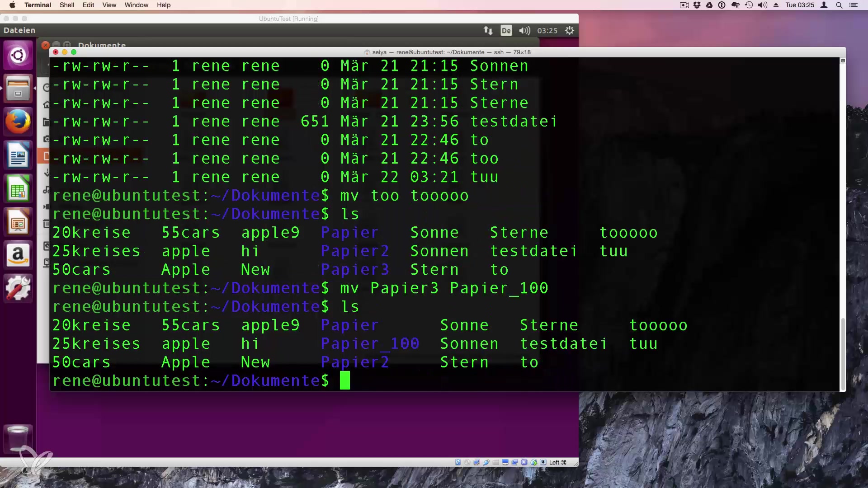Screen dimensions: 868x488
Task: Click the Ubuntu Dash home icon
Action: (x=18, y=55)
